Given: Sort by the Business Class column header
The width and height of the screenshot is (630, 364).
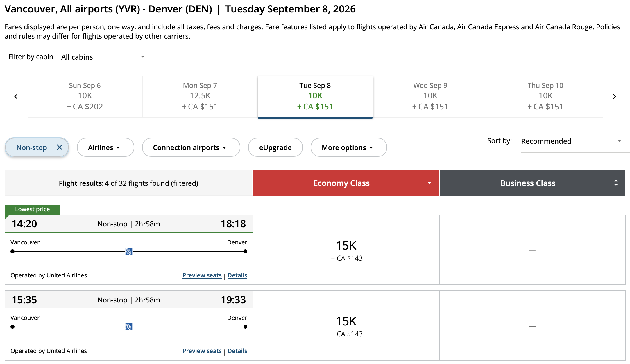Looking at the screenshot, I should [x=532, y=183].
